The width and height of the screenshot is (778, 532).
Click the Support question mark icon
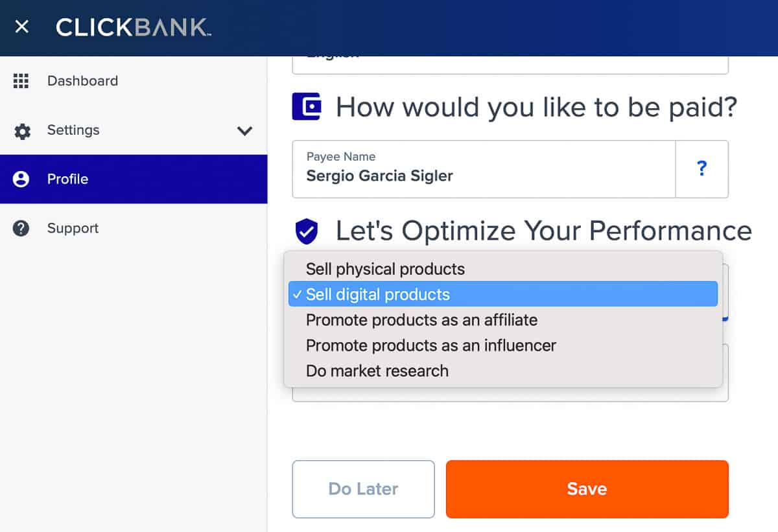point(21,228)
